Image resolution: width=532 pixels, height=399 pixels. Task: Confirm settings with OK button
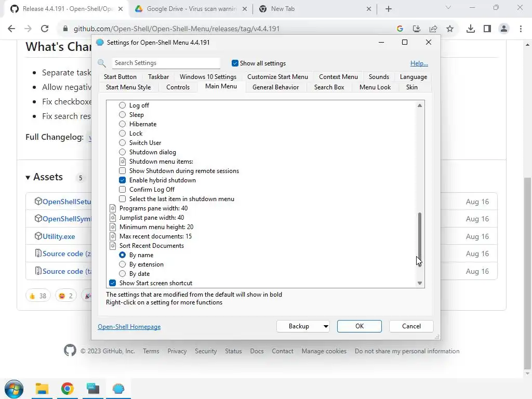[x=360, y=326]
